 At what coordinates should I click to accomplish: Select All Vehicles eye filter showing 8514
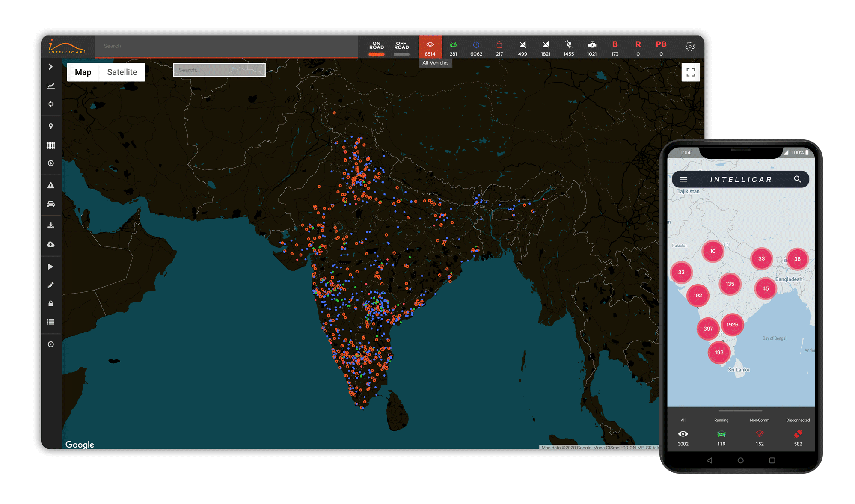[x=430, y=47]
